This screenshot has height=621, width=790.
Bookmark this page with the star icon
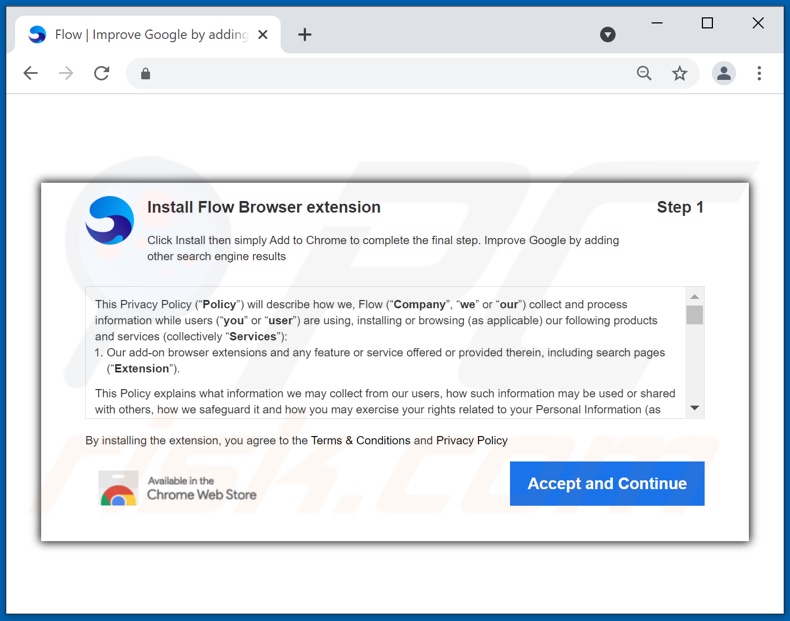680,73
